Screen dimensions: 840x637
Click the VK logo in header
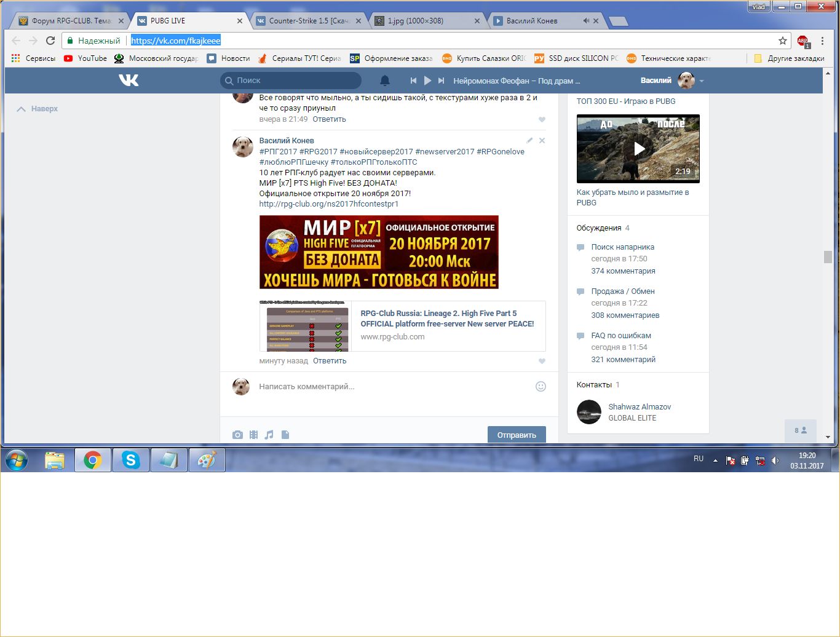click(129, 81)
